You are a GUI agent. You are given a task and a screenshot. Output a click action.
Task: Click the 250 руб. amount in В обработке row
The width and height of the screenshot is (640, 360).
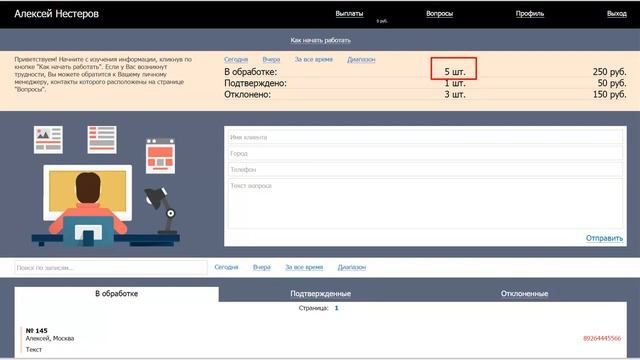coord(609,71)
